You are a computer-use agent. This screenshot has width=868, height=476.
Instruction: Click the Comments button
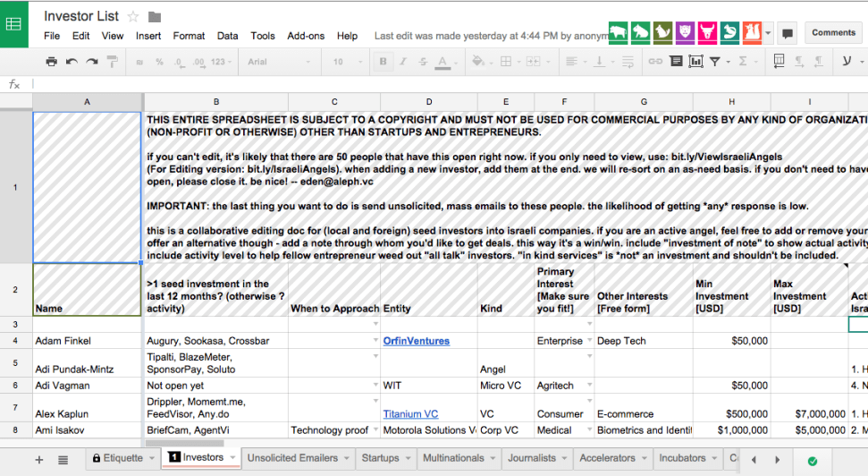(x=834, y=33)
